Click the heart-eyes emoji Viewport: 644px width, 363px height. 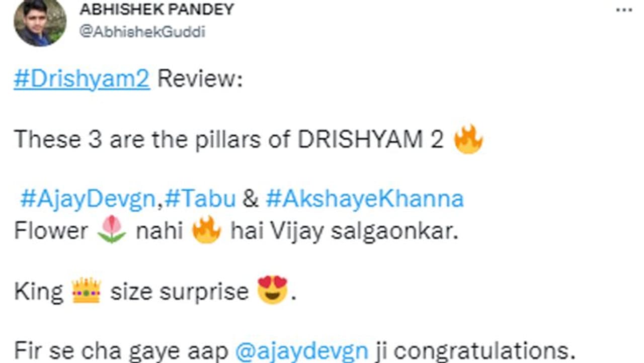(x=272, y=290)
